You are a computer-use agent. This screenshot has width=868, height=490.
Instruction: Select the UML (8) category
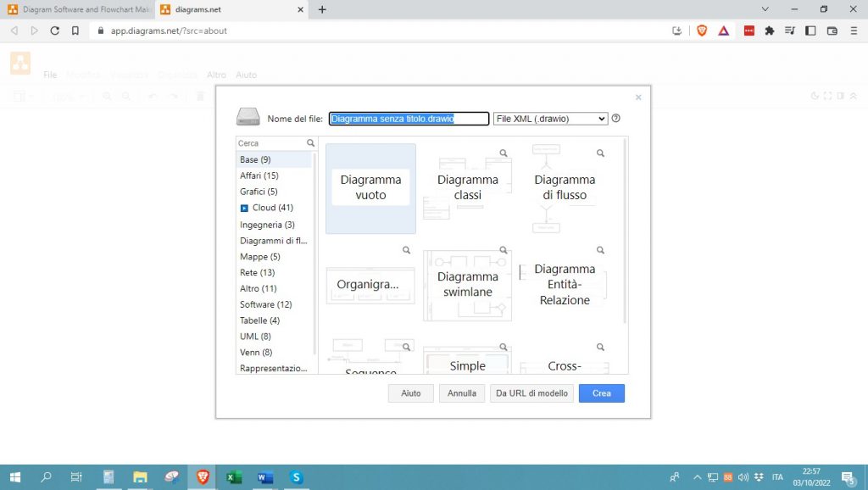click(255, 337)
